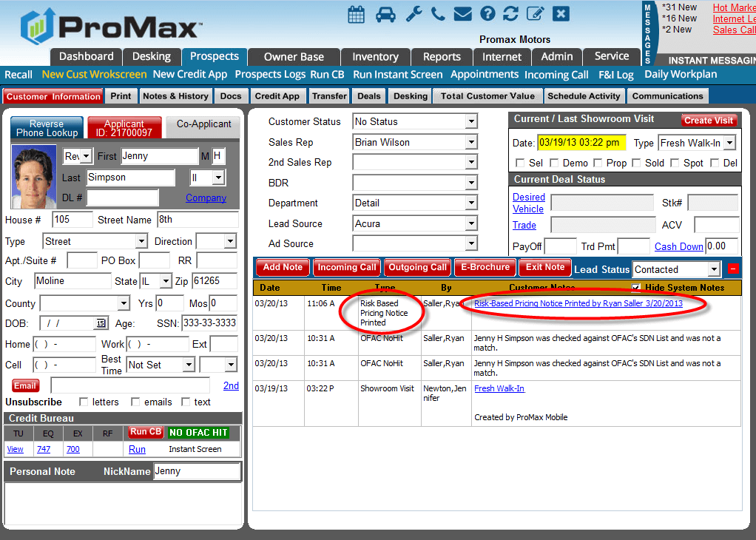This screenshot has height=540, width=756.
Task: Open the edit note pencil icon
Action: click(x=535, y=13)
